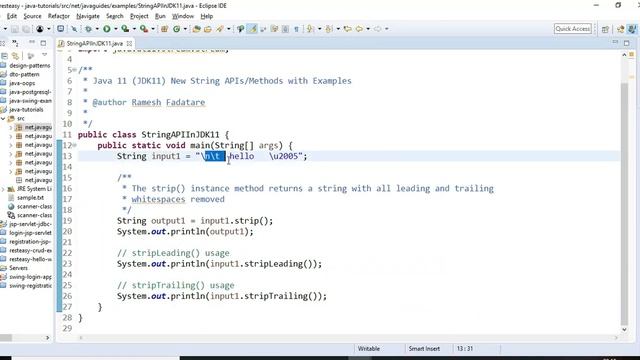The image size is (640, 360).
Task: Open the New Java Class dropdown arrow
Action: (185, 29)
